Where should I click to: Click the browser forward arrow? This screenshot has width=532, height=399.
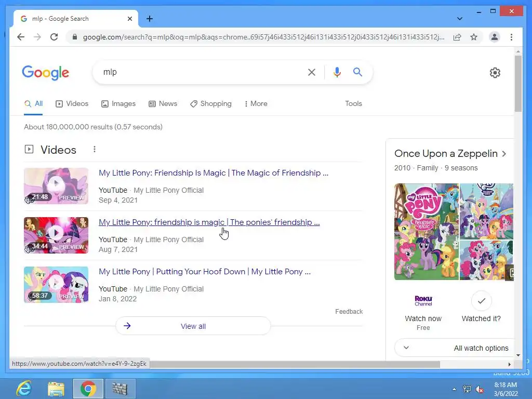(37, 37)
